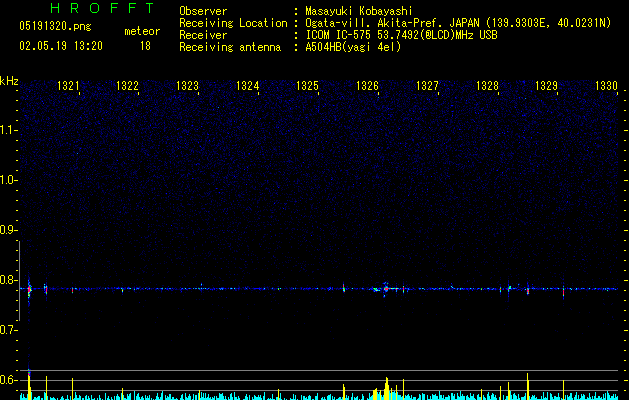Click the Observer label

(203, 11)
